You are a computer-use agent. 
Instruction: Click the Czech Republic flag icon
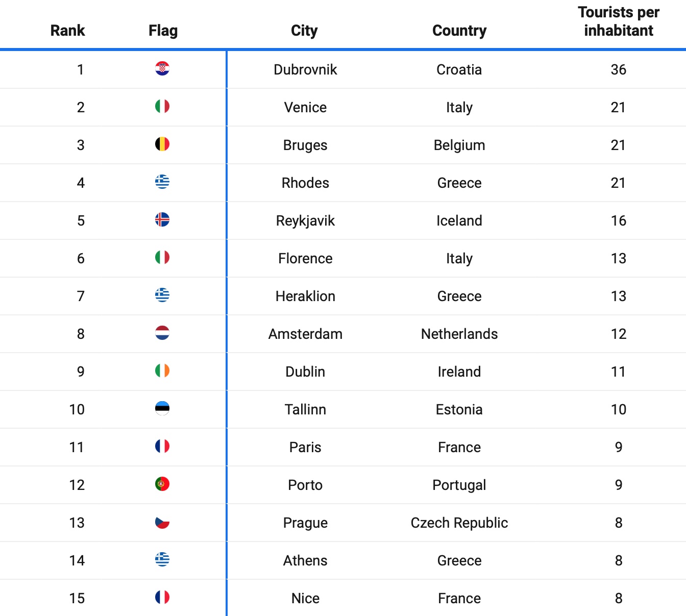click(162, 522)
